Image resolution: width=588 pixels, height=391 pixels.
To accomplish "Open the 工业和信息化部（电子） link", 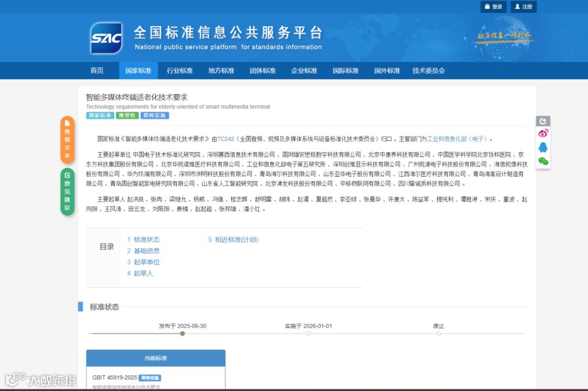I will [458, 139].
